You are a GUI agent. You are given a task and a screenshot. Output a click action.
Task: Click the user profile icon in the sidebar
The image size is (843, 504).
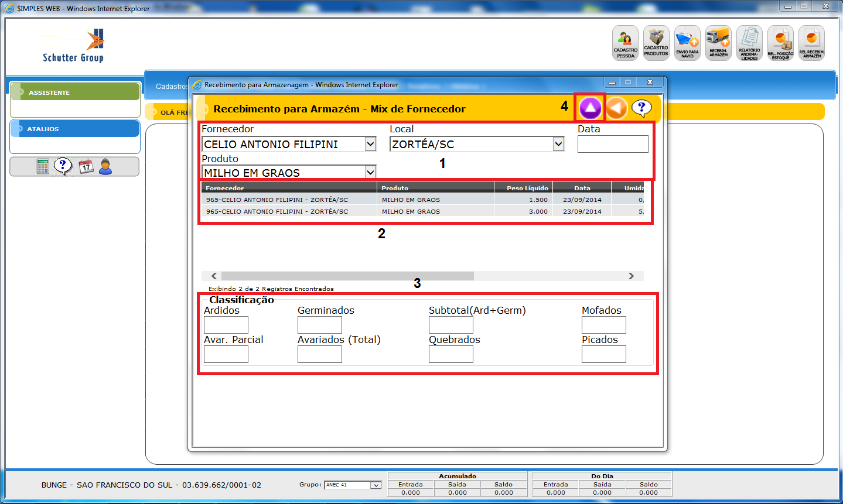click(105, 167)
